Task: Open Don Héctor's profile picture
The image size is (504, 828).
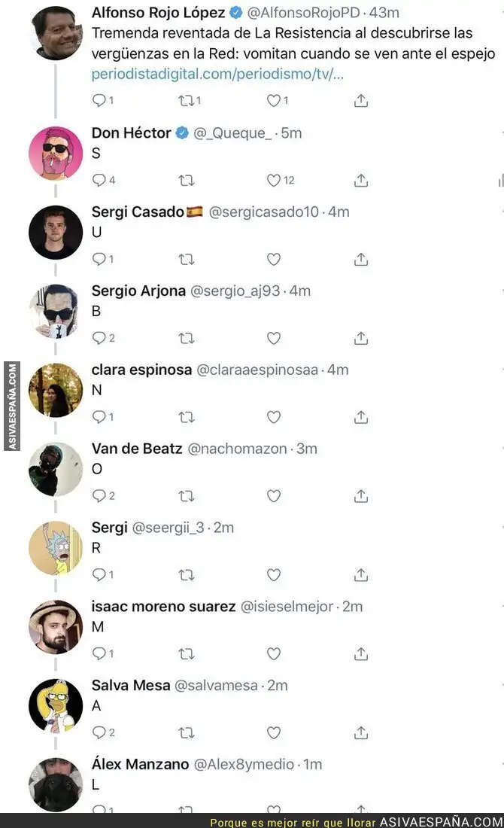Action: coord(56,154)
